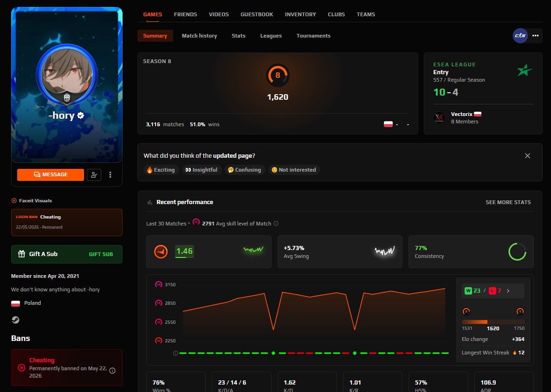Click the level 9 badge above Elo bar
Screen dimensions: 551x392
pyautogui.click(x=520, y=312)
